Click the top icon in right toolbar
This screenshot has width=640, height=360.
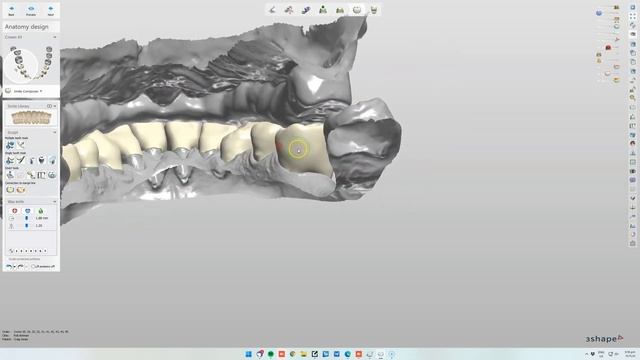tap(633, 7)
